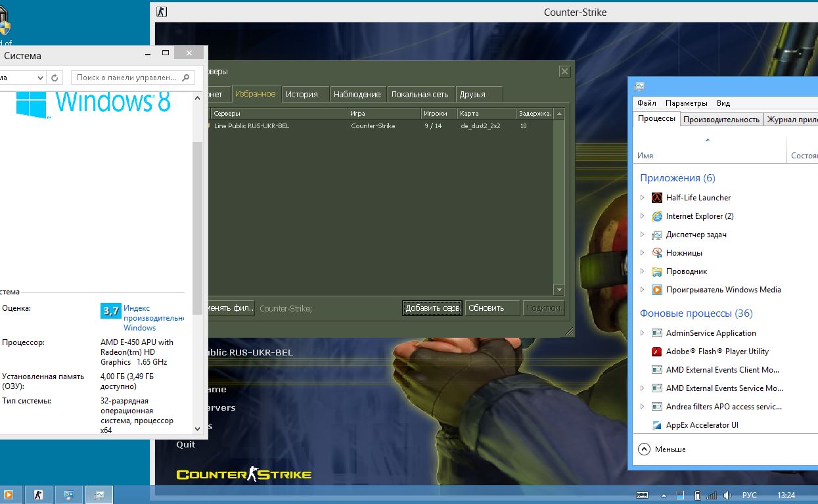Click the Half-Life Launcher icon in Task Manager

(657, 198)
